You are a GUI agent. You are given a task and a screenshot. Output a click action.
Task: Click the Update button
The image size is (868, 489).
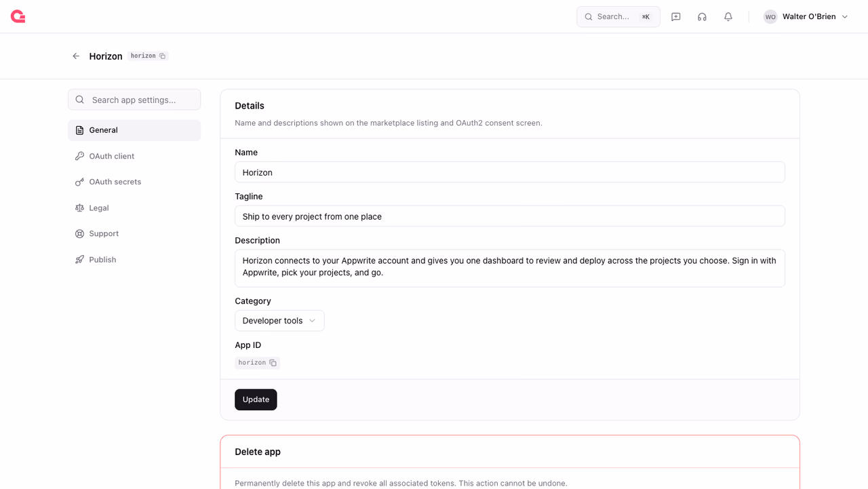pos(256,399)
